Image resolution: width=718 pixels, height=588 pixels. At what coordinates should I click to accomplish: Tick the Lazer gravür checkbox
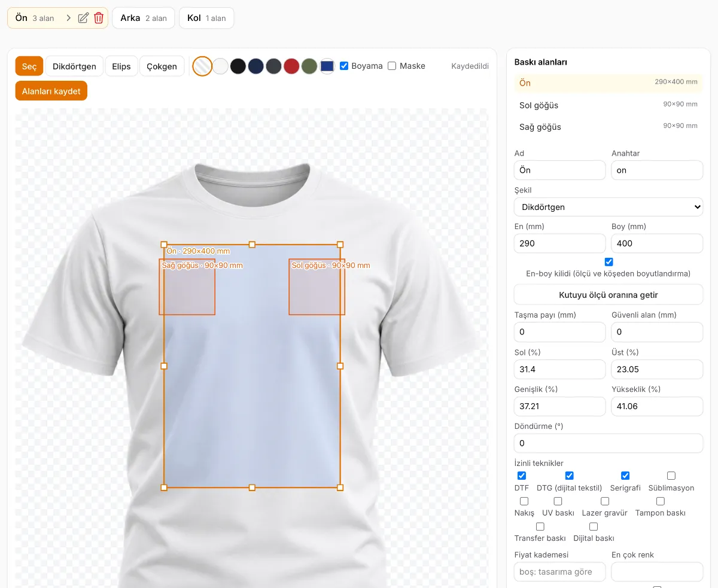(605, 501)
